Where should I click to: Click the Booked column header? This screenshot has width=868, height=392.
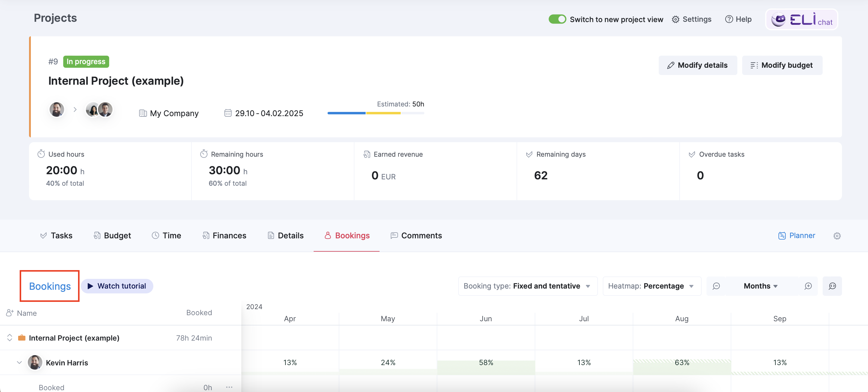(199, 312)
